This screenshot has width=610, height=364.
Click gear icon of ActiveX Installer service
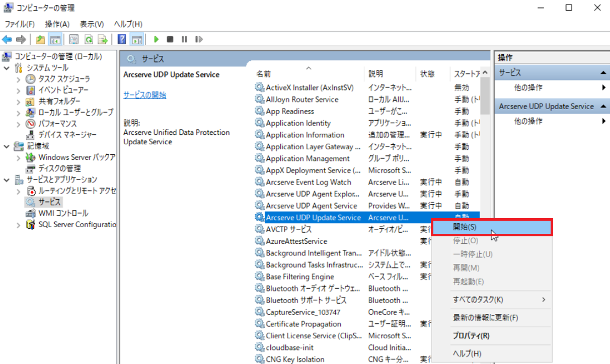pyautogui.click(x=260, y=87)
